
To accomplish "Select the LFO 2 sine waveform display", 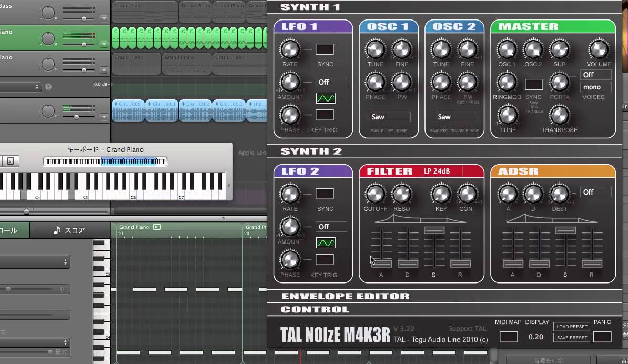I will click(326, 242).
